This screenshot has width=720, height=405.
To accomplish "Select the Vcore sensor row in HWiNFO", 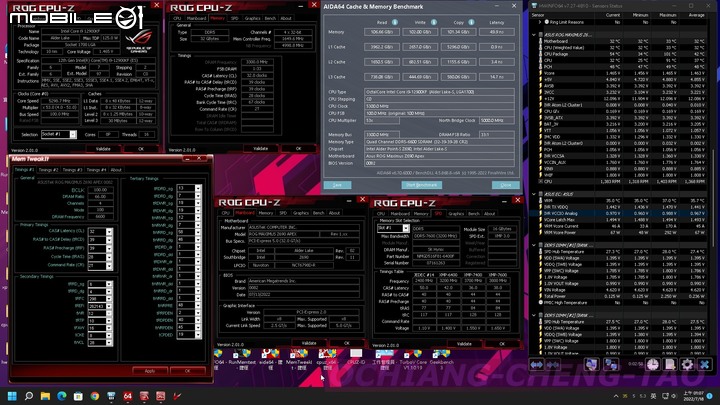I will pyautogui.click(x=621, y=73).
